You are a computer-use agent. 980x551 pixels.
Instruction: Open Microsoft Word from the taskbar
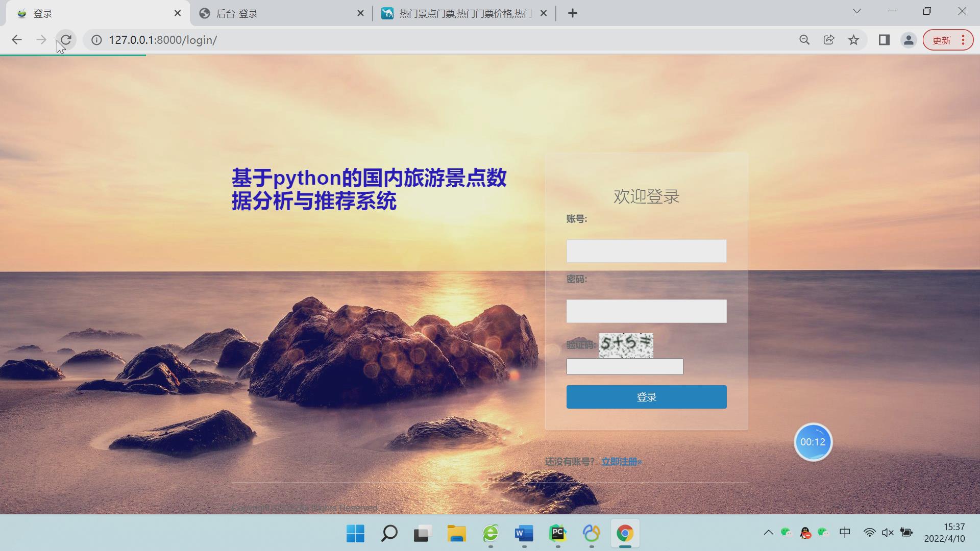[524, 534]
